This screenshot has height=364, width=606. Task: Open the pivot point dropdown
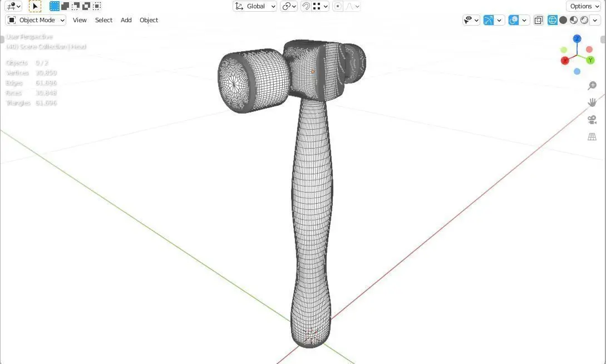(x=289, y=6)
